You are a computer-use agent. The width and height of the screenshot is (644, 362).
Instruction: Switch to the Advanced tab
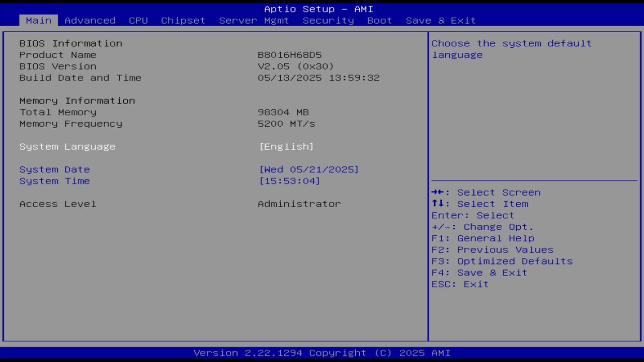tap(90, 20)
